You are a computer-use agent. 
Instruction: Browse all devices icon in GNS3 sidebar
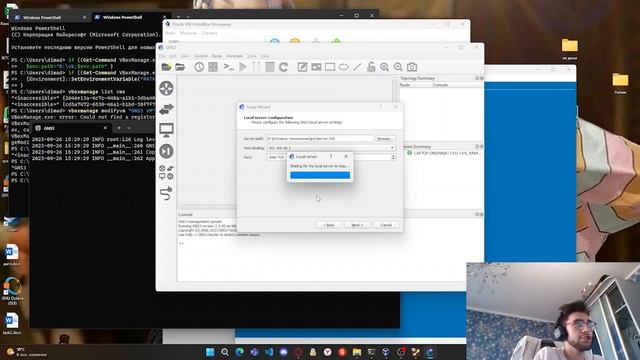click(166, 172)
